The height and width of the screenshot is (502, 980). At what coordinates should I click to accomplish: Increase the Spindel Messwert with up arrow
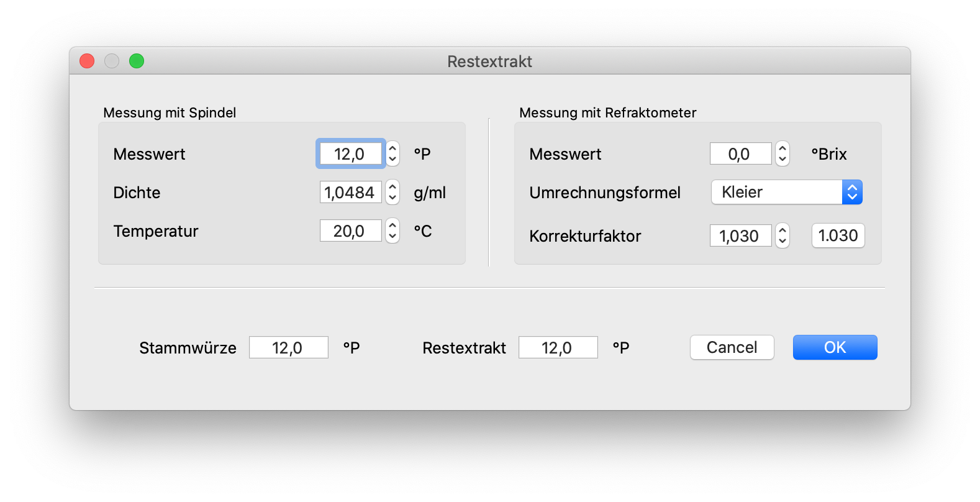392,148
